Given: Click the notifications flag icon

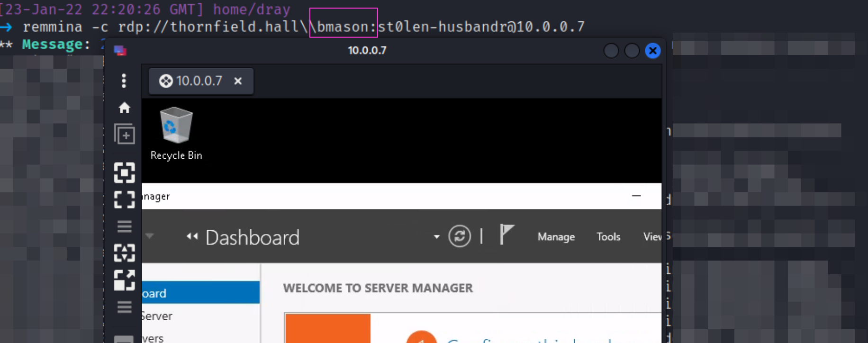Looking at the screenshot, I should click(x=506, y=235).
